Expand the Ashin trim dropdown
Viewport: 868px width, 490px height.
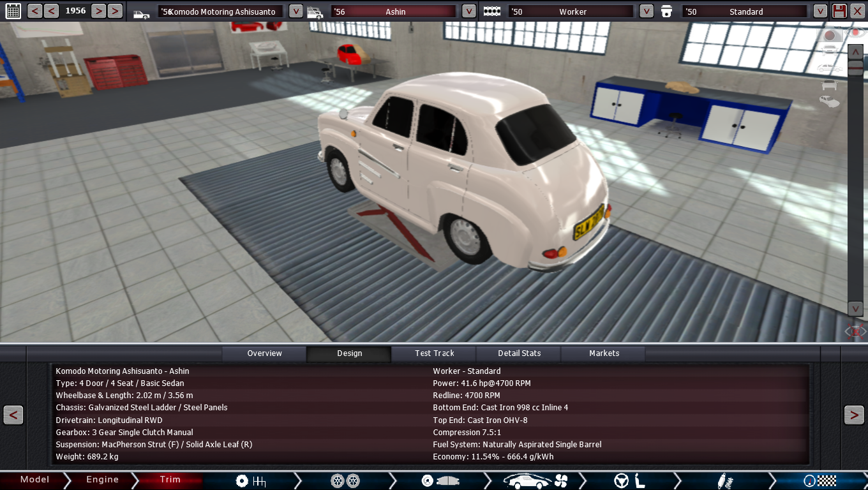(x=468, y=11)
